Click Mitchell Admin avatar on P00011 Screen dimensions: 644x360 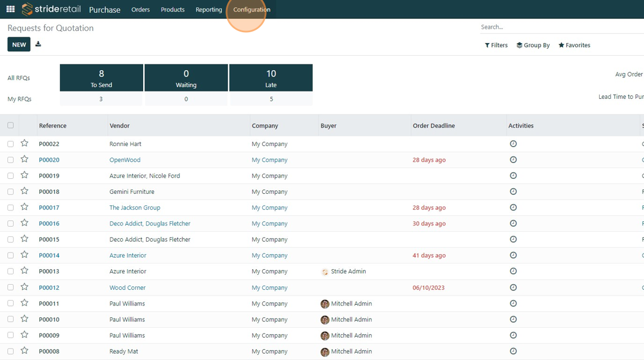pos(325,304)
